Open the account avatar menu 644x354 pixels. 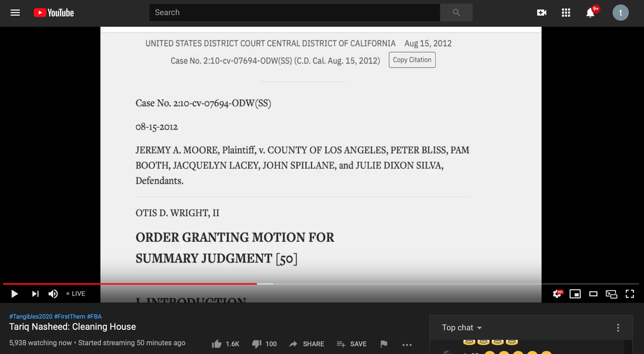click(x=620, y=13)
